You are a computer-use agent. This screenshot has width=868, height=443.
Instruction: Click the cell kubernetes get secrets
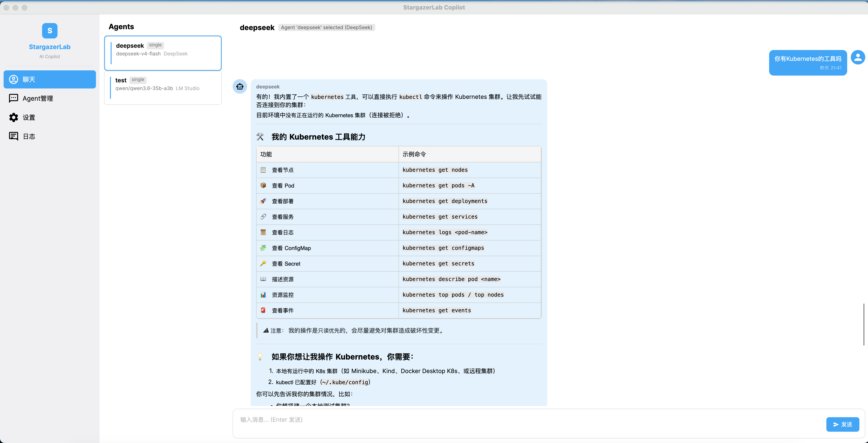pyautogui.click(x=470, y=263)
